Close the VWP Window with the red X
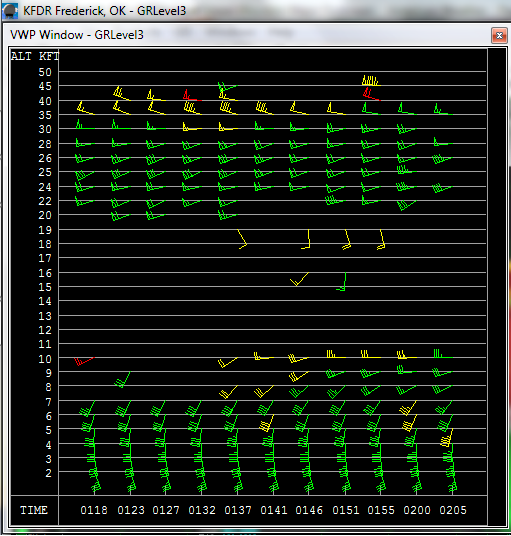The image size is (511, 536). point(499,35)
